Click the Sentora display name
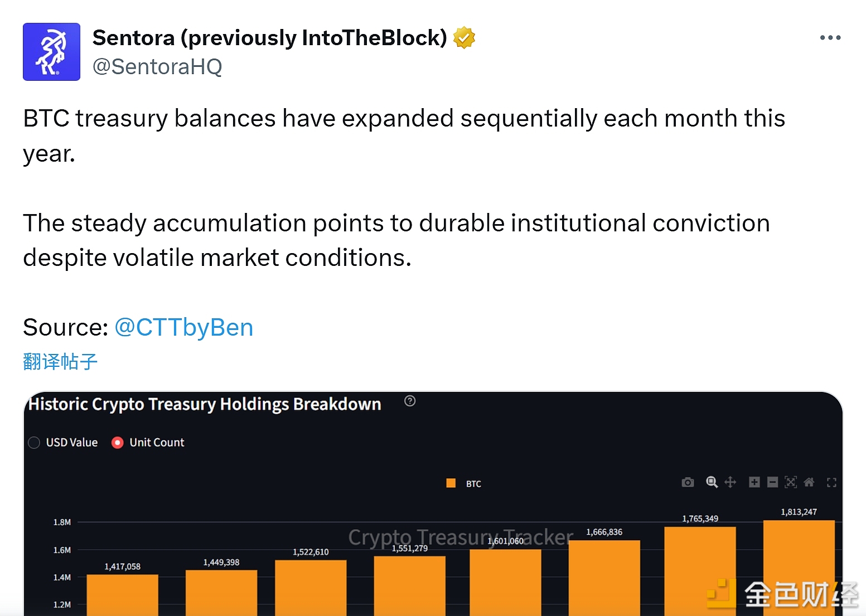Viewport: 866px width, 616px height. (269, 38)
